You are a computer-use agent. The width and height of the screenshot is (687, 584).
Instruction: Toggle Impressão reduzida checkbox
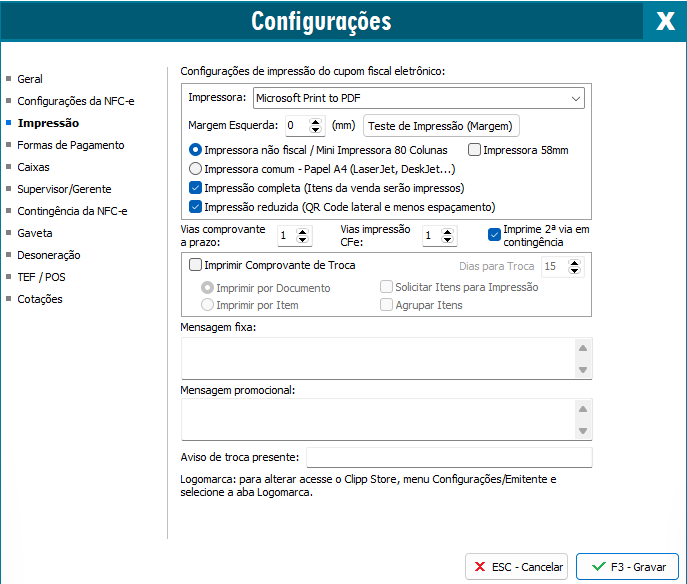pyautogui.click(x=196, y=207)
